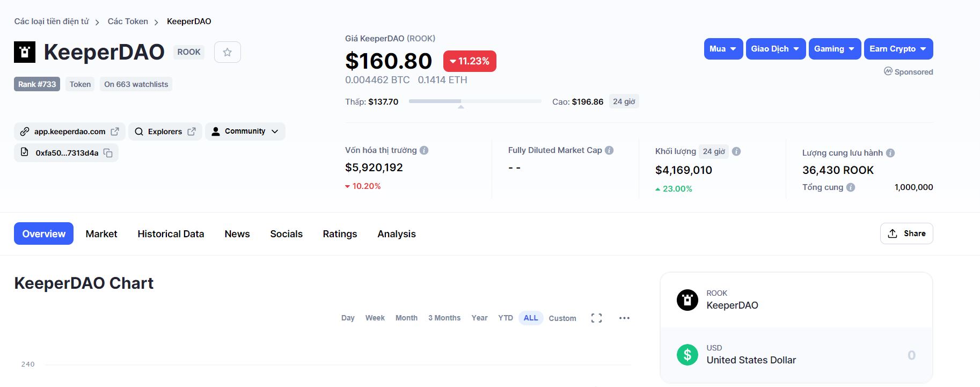
Task: Click info icon next to Tổng cung
Action: coord(851,187)
